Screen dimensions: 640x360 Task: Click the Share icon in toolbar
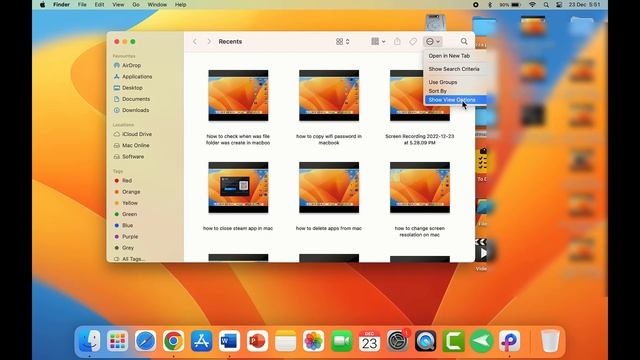point(397,42)
